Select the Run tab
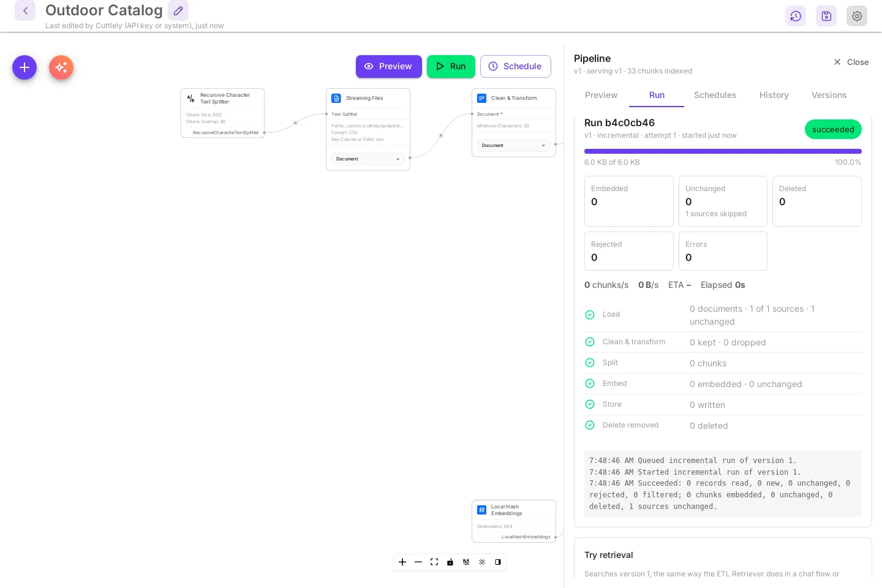882x588 pixels. coord(657,95)
